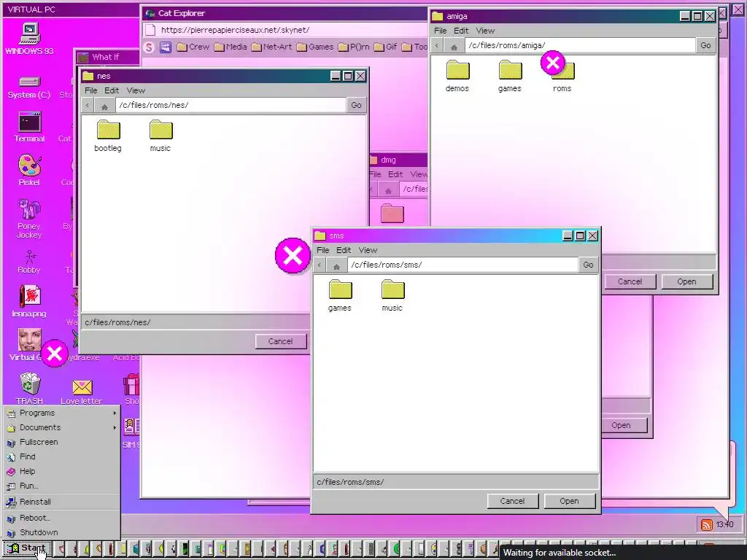Open bootleg folder in nes window

[108, 136]
